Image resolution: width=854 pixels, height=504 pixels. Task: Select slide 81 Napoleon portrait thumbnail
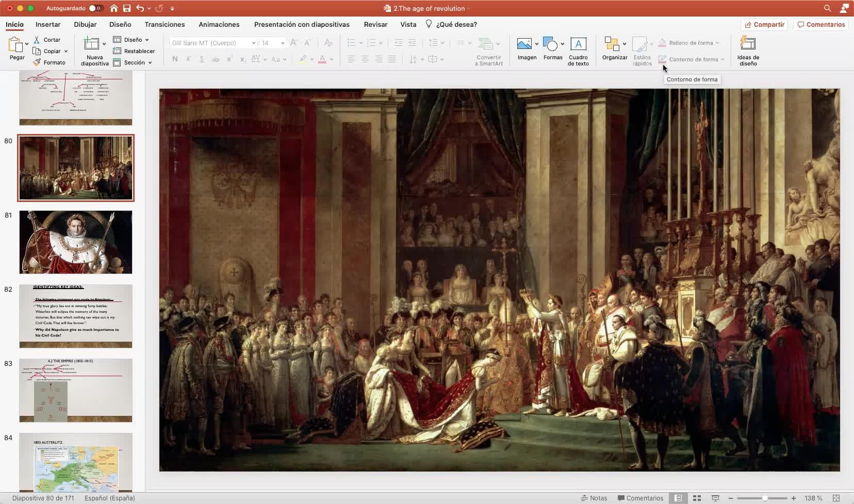(76, 242)
